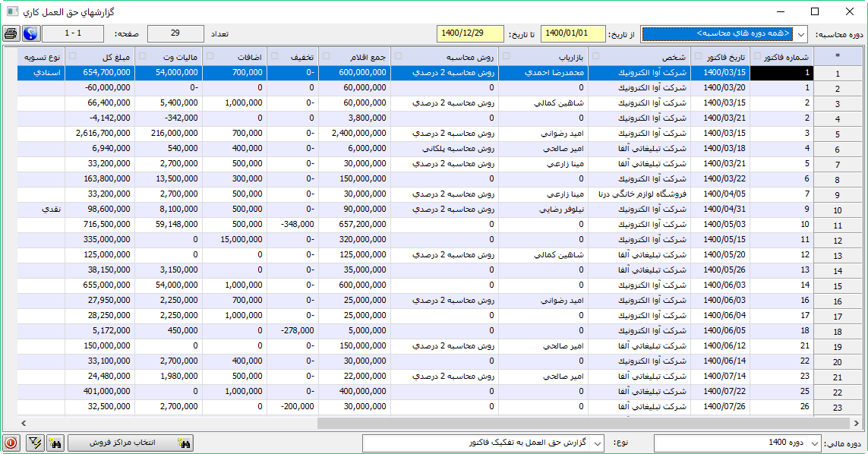868x454 pixels.
Task: Click the red stop icon at bottom left
Action: pos(11,442)
